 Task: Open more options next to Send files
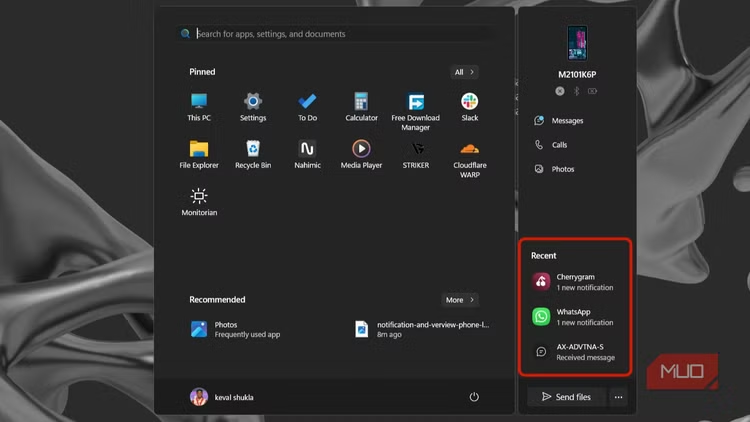point(618,397)
